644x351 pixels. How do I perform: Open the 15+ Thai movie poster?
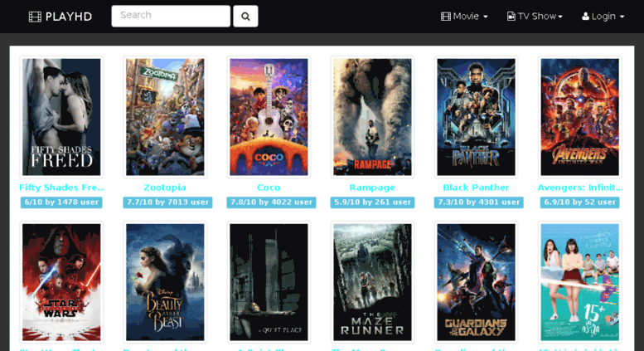pos(579,282)
